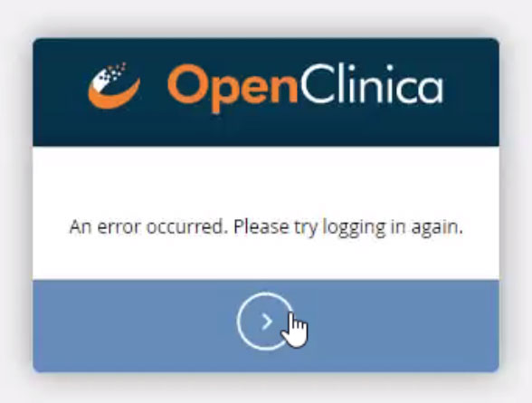Click the word "error" in the message
Screen dimensions: 532x403
point(119,227)
